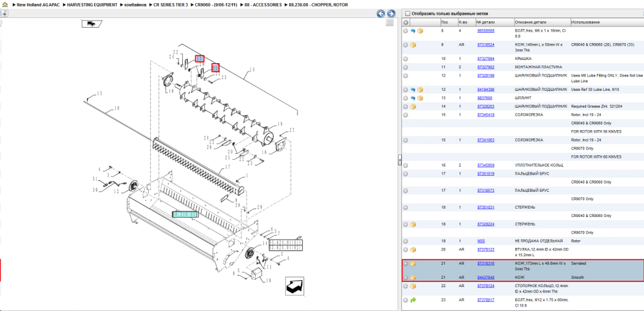This screenshot has height=311, width=644.
Task: Select 'УПЛОТНИТЕЛЬНОЕ КОЛЬЦ' description text
Action: 539,165
